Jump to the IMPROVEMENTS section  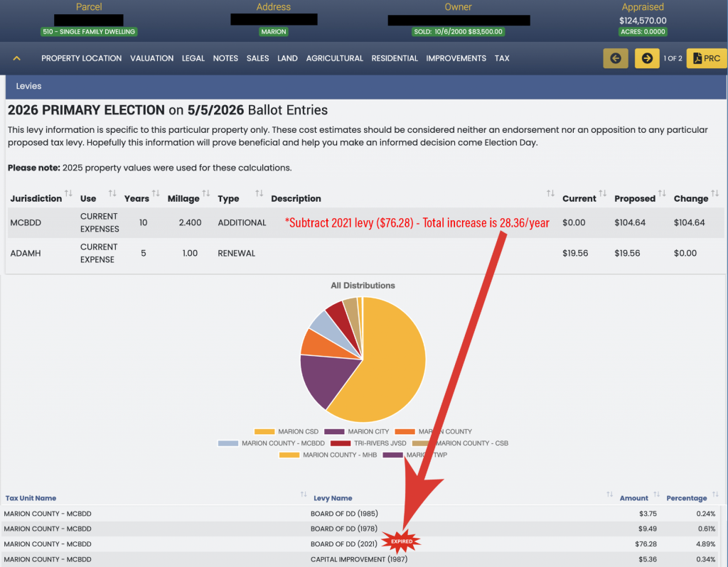pos(456,58)
